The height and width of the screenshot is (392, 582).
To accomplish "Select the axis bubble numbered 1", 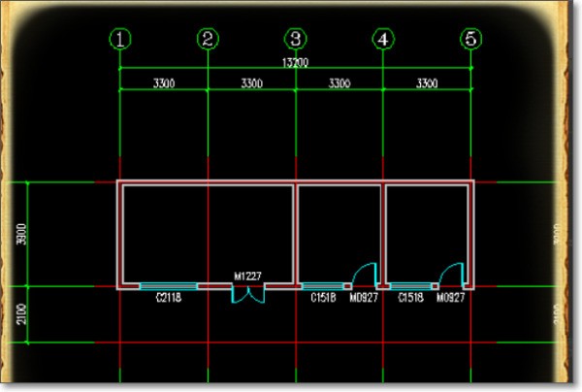I will [120, 39].
